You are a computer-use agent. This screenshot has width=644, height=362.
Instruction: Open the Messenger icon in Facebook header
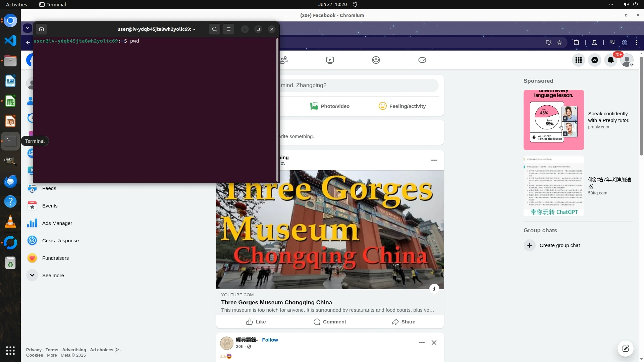tap(594, 60)
